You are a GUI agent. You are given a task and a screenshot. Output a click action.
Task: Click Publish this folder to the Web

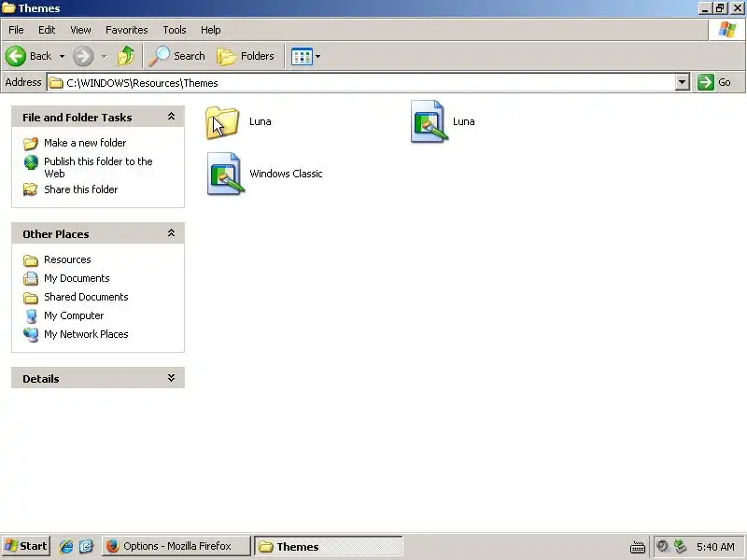point(98,167)
